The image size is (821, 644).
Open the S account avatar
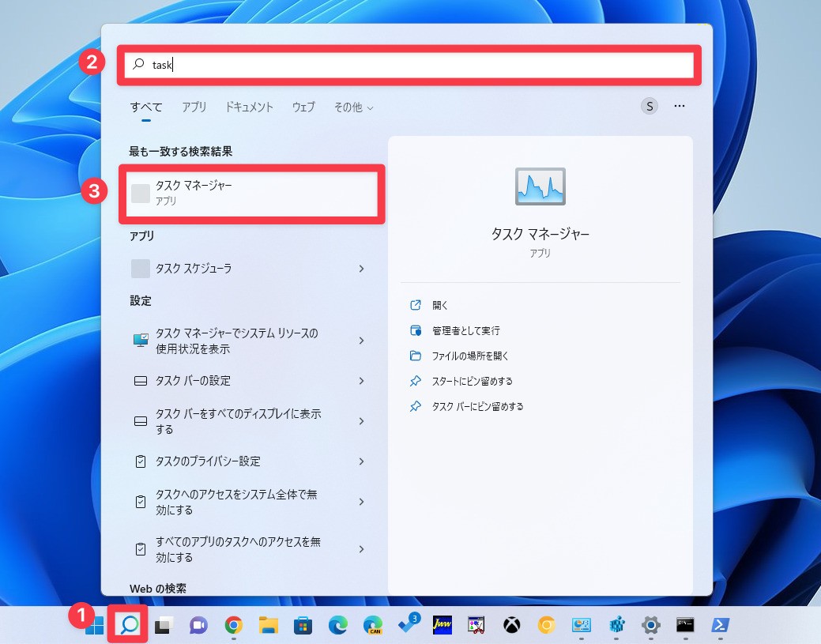650,107
